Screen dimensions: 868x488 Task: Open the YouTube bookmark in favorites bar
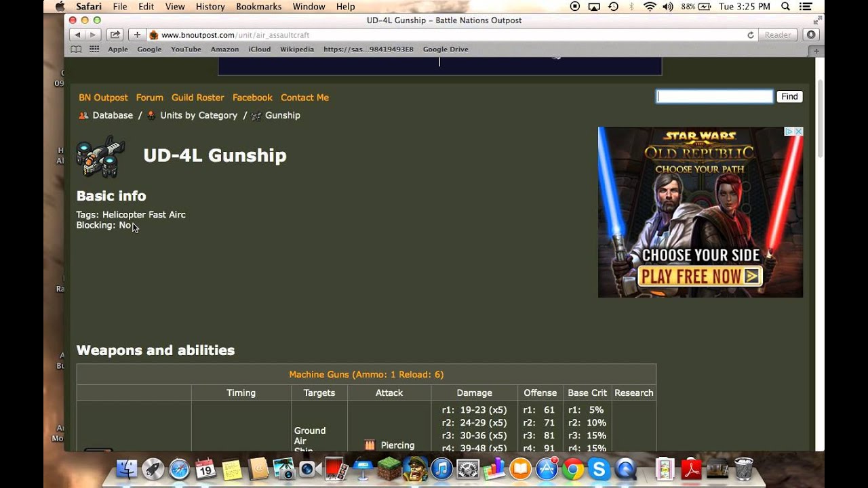(x=186, y=49)
